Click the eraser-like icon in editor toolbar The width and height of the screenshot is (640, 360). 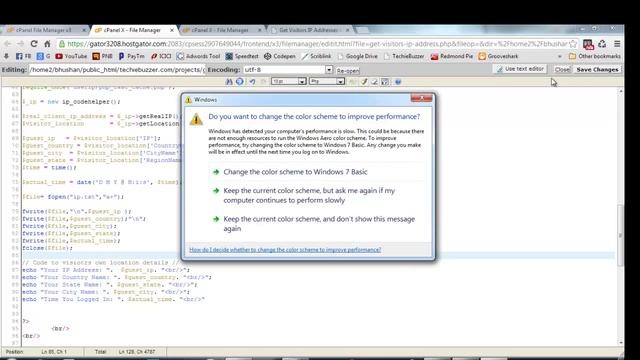374,82
